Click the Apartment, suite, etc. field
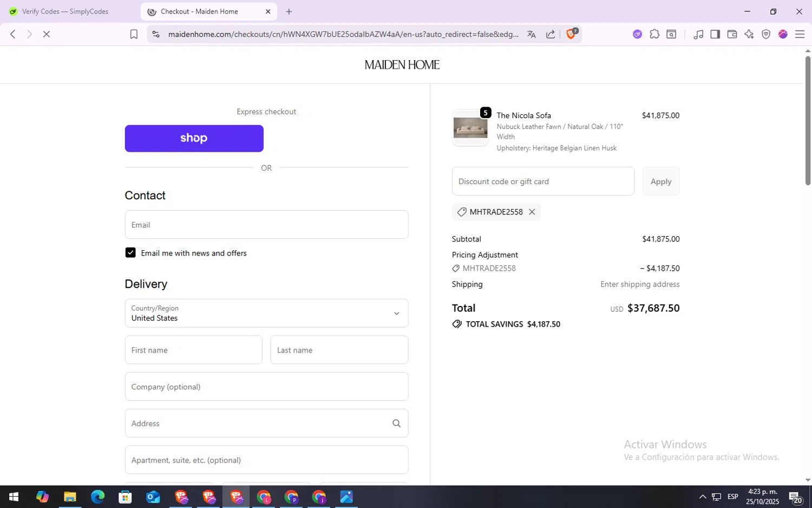Image resolution: width=812 pixels, height=508 pixels. click(266, 460)
